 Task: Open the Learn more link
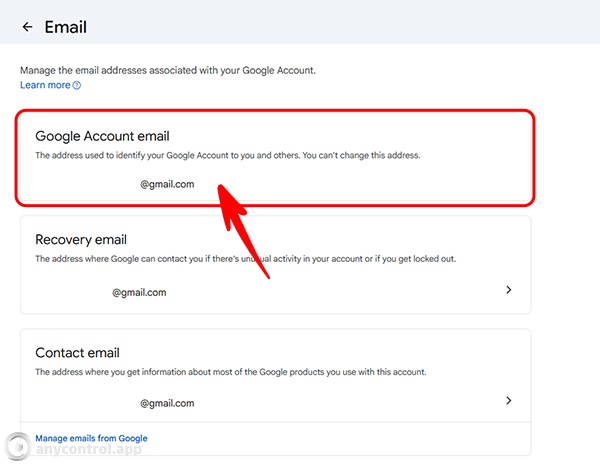pos(45,85)
